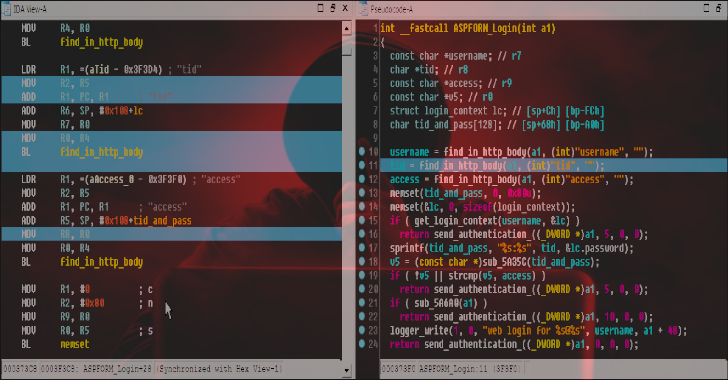Click the 'username = find_in_http_body' line
Image resolution: width=728 pixels, height=380 pixels.
click(x=521, y=152)
